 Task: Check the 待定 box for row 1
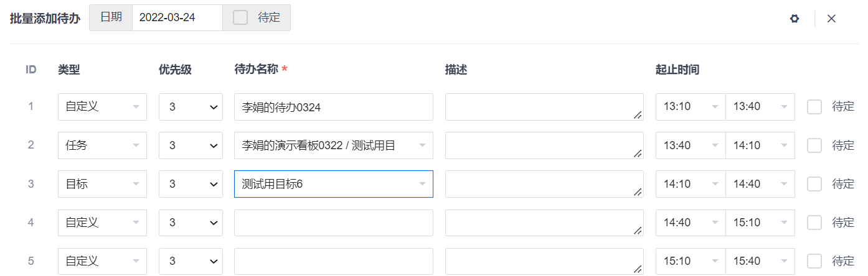pyautogui.click(x=814, y=107)
